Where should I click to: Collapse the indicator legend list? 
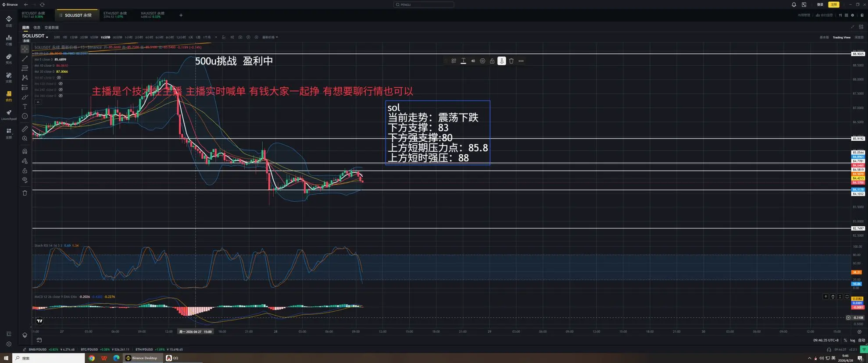[38, 102]
